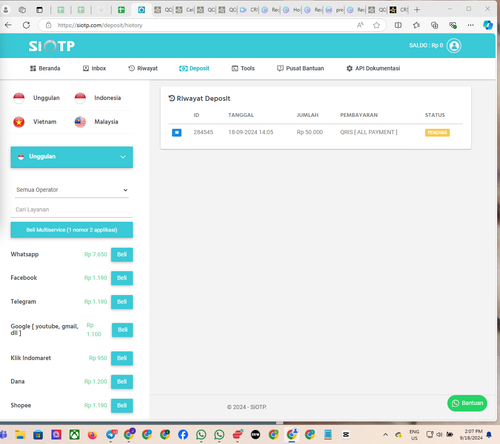
Task: Focus the Cari Layanan search field
Action: pyautogui.click(x=72, y=210)
